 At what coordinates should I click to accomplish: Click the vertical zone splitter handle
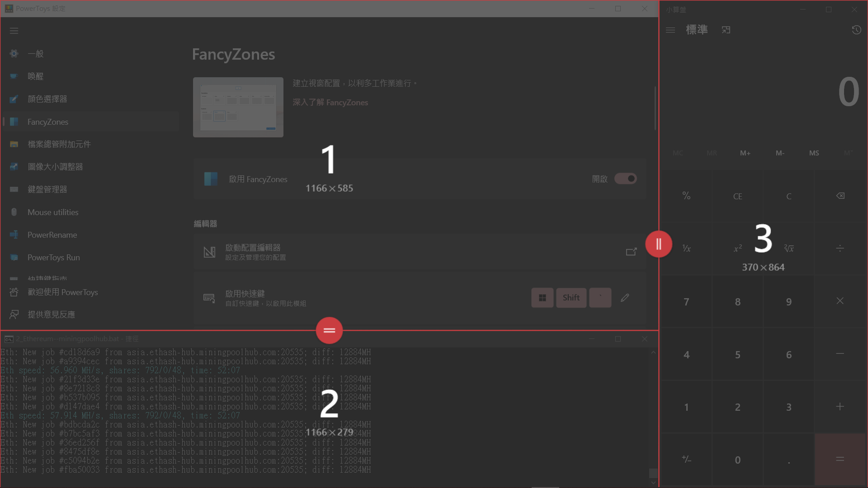(659, 244)
